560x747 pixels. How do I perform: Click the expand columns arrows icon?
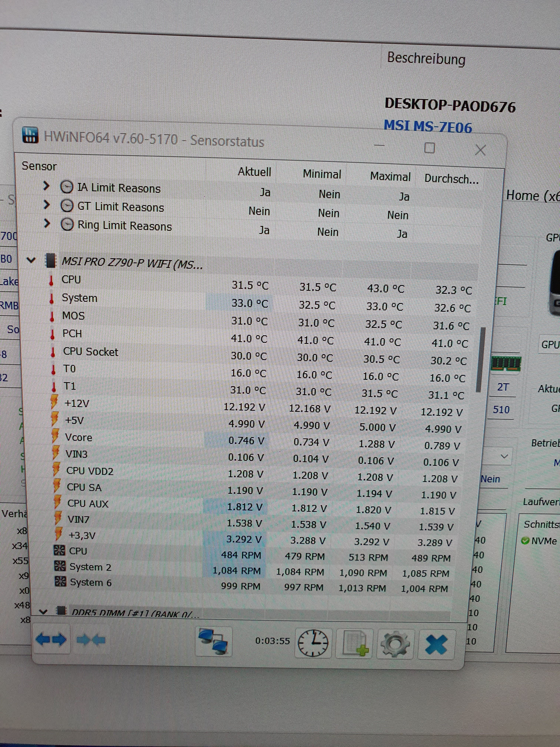click(51, 639)
